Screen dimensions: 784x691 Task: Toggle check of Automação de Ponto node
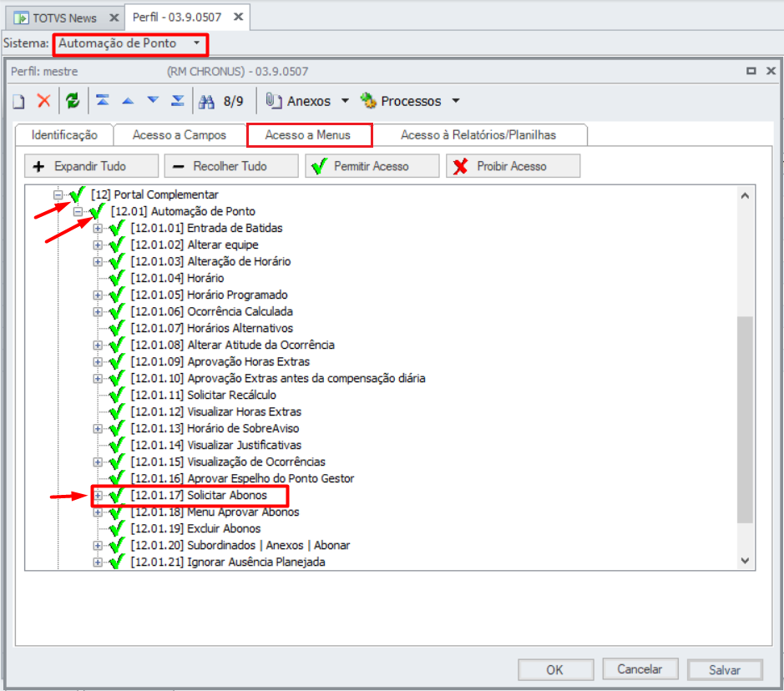pyautogui.click(x=97, y=211)
